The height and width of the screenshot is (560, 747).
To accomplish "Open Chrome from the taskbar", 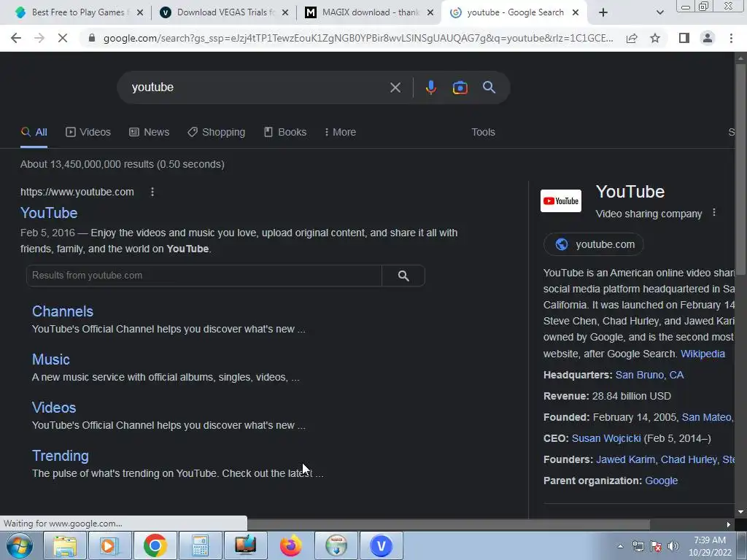I will 155,545.
